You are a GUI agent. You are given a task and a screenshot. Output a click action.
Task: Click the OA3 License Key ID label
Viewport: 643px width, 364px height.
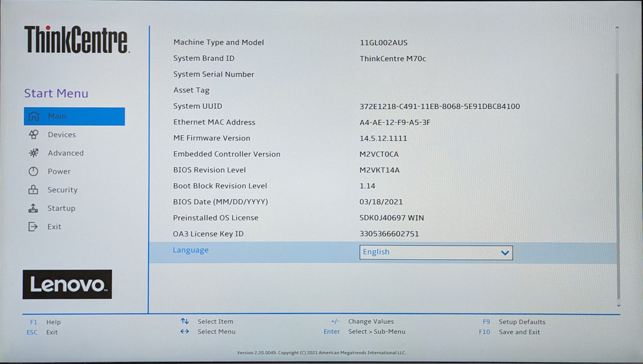(x=208, y=234)
